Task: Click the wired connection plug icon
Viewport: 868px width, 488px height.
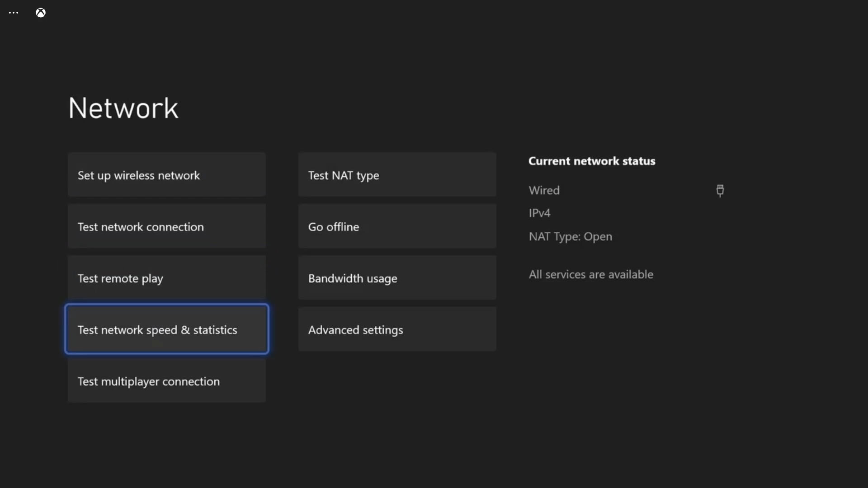Action: click(x=720, y=191)
